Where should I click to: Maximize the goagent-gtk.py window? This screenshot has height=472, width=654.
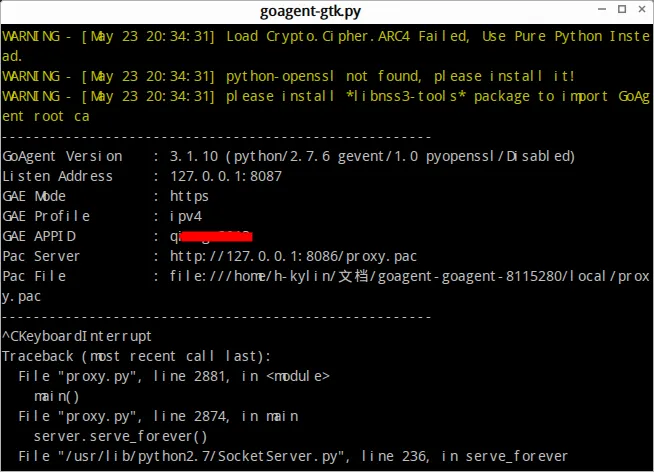coord(622,9)
